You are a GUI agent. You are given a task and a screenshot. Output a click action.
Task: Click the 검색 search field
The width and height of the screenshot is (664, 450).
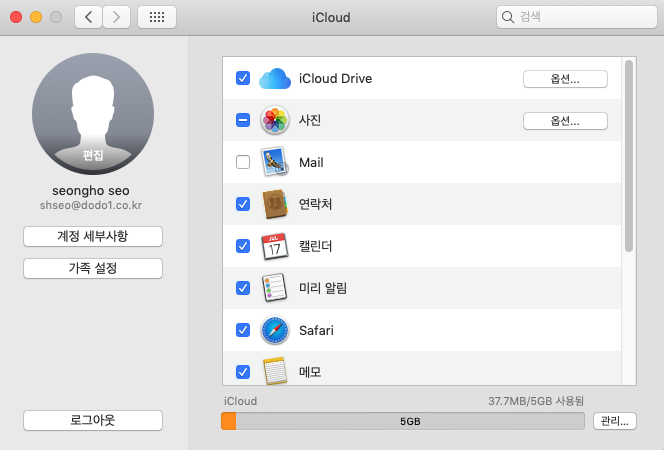(x=577, y=17)
